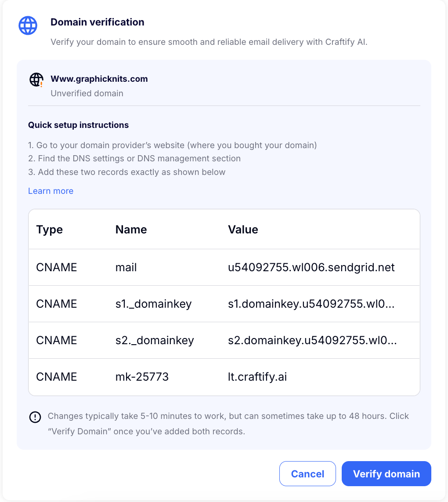The height and width of the screenshot is (502, 448).
Task: Click the Type column header
Action: [50, 229]
